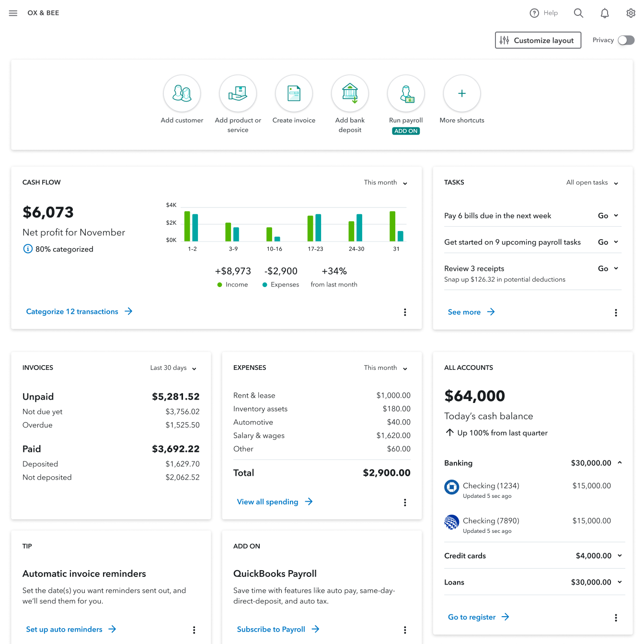Click the info icon beside 80% categorized

pyautogui.click(x=28, y=249)
